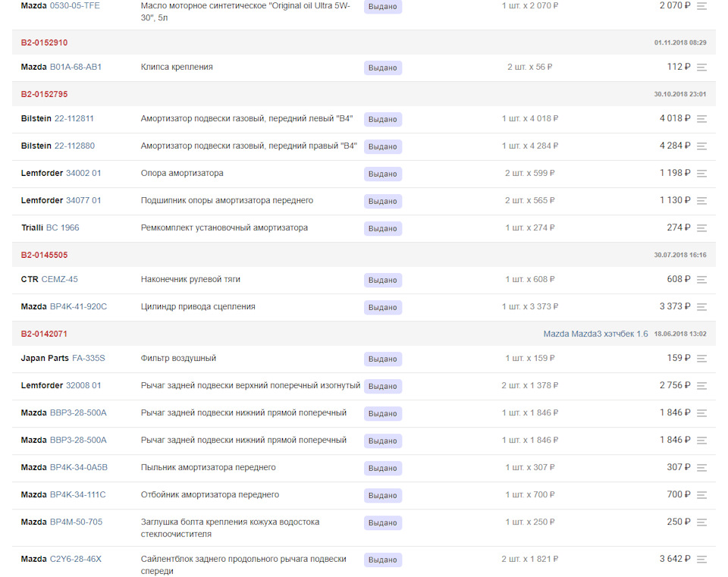Open menu icon for Japan Parts FA-335S

click(701, 359)
